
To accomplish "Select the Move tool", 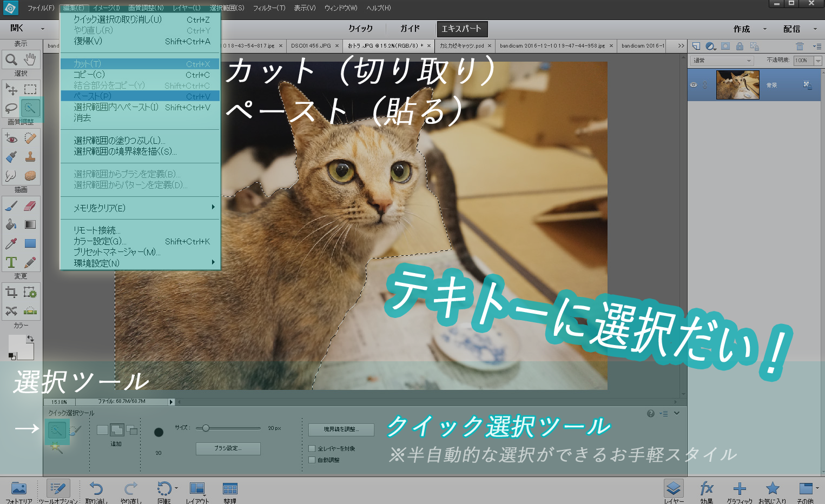I will tap(11, 89).
